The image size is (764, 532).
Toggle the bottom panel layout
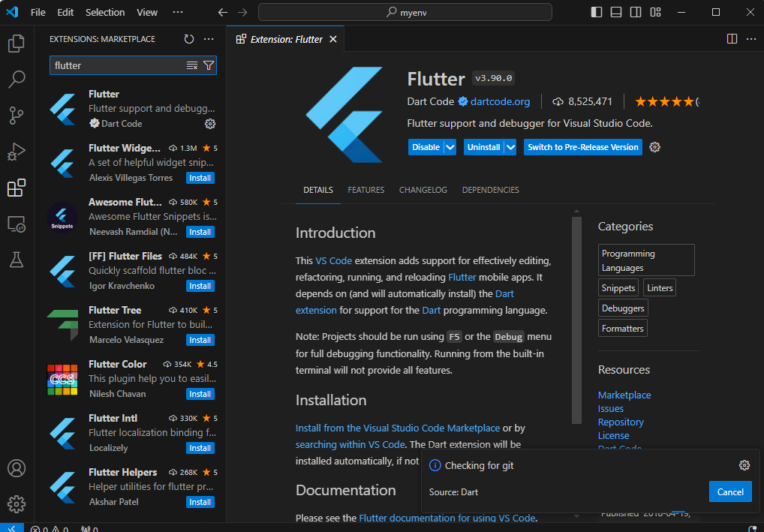pos(616,12)
